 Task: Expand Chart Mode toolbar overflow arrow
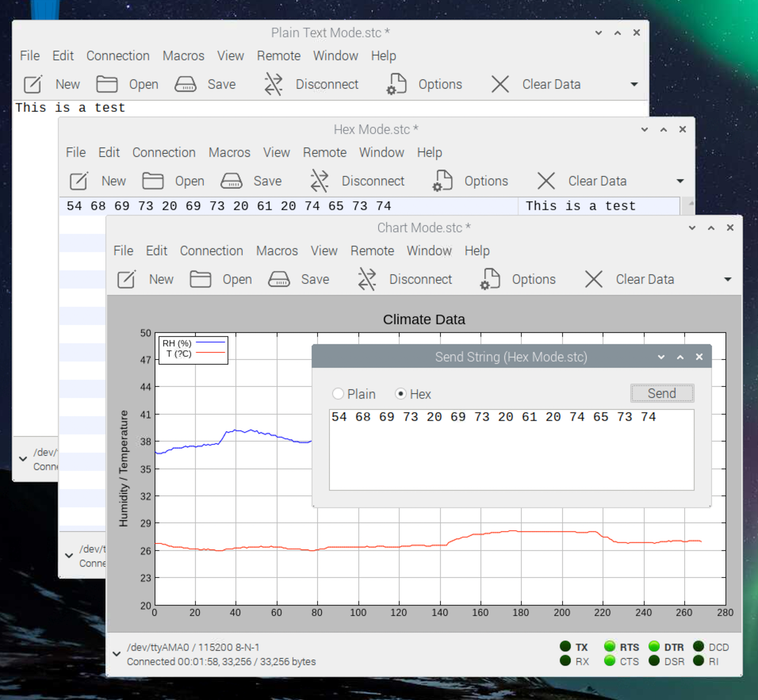(727, 280)
